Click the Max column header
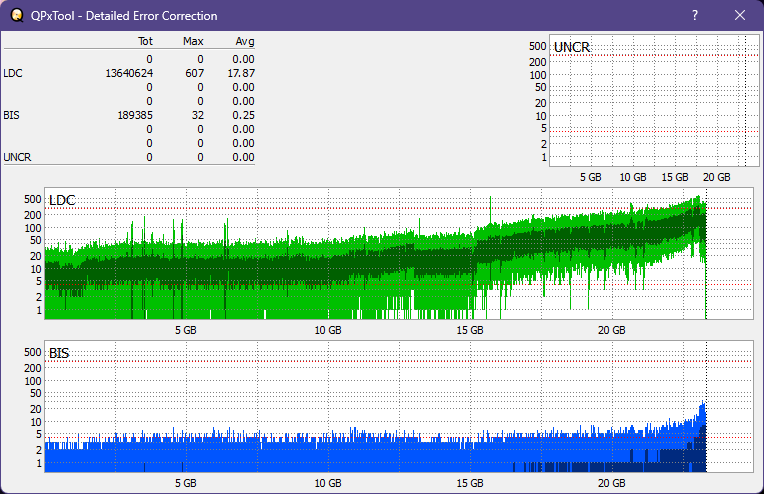764x494 pixels. [x=193, y=41]
